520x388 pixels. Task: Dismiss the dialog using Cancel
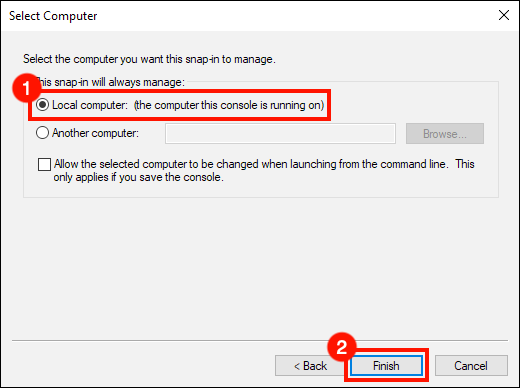(x=471, y=366)
